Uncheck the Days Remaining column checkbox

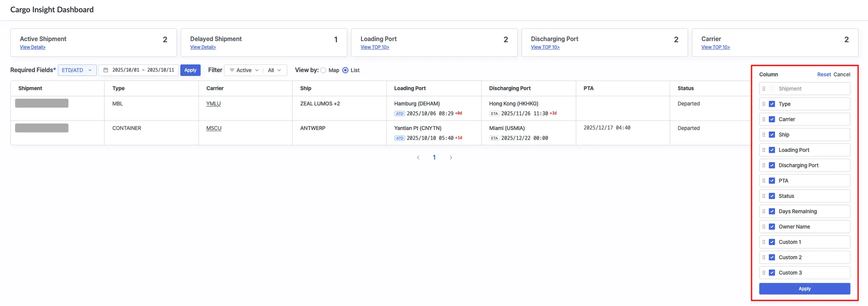(x=772, y=211)
